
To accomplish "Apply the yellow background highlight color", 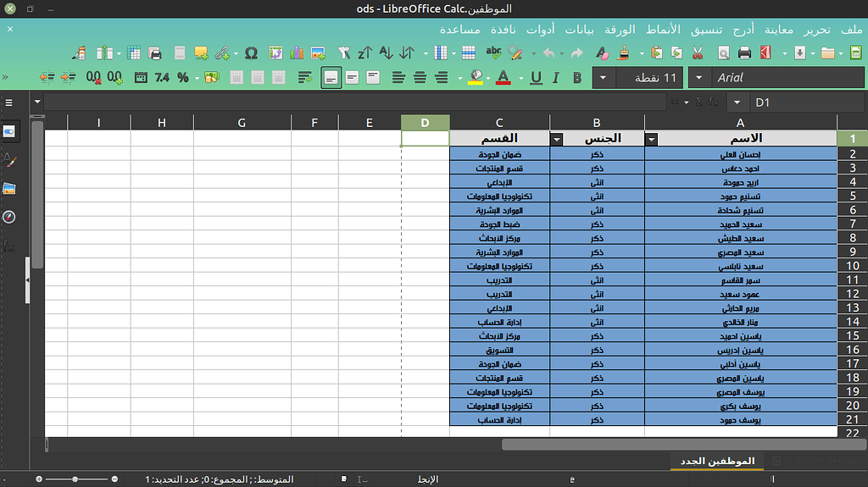I will (475, 78).
